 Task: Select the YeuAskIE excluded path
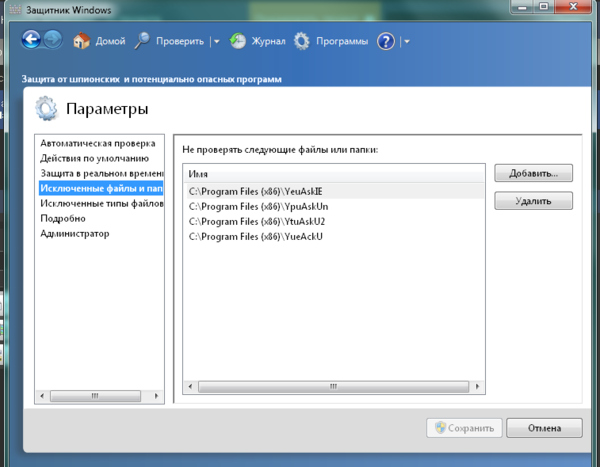click(334, 191)
